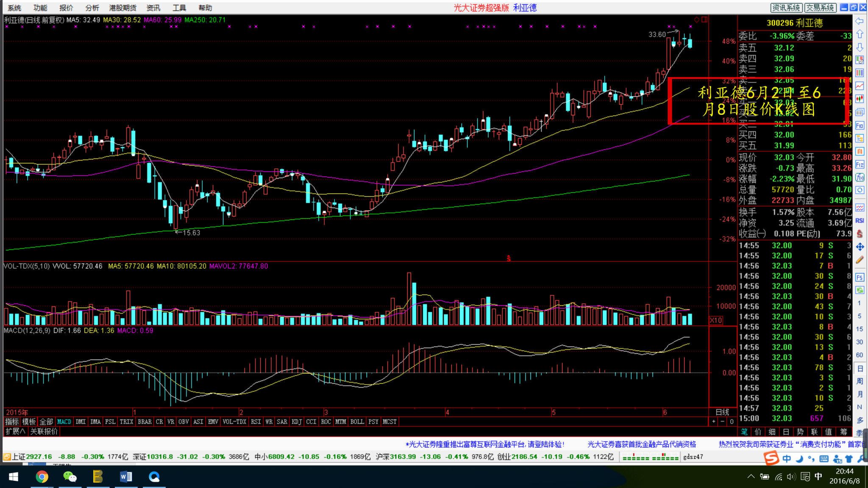Viewport: 868px width, 488px height.
Task: Select the pencil drawing tool icon
Action: [x=860, y=260]
